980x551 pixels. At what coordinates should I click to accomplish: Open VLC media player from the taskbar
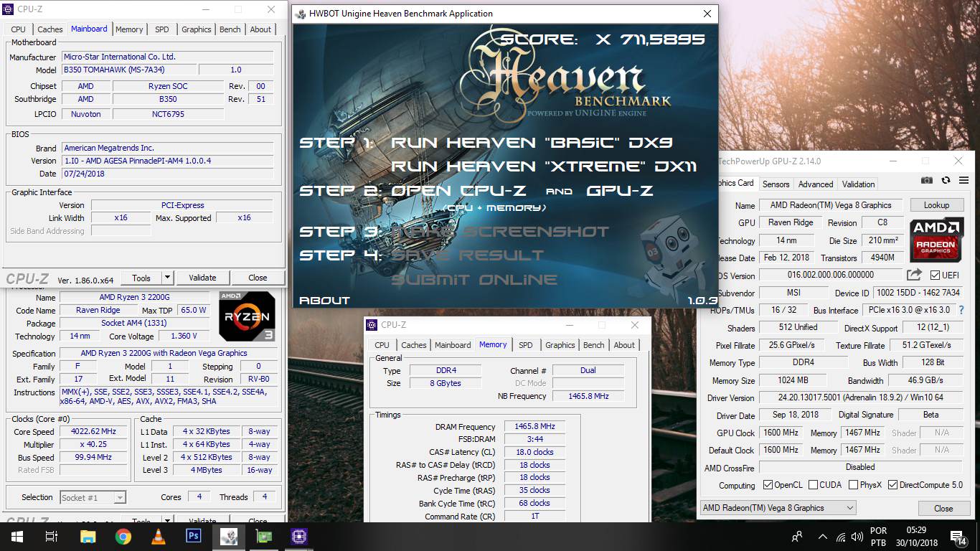158,536
